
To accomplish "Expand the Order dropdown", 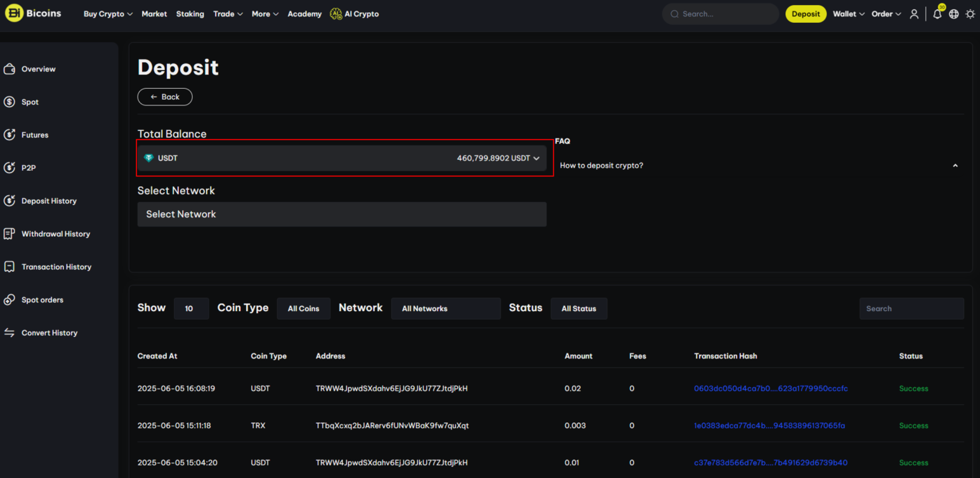I will coord(886,14).
